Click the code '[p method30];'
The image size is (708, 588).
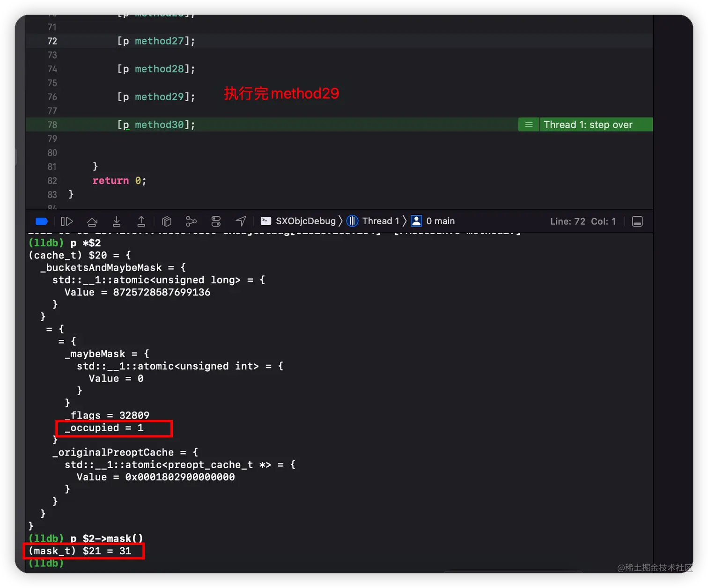pyautogui.click(x=156, y=125)
